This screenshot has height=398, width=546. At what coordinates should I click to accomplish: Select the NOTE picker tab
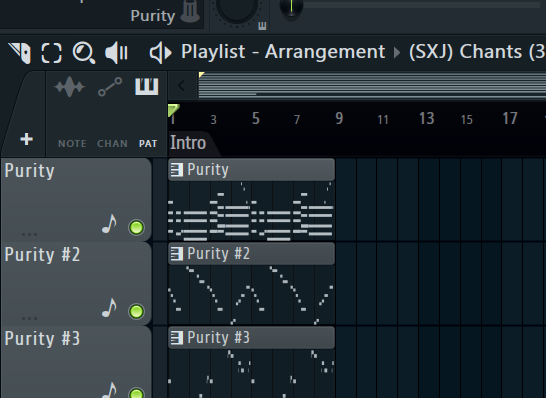[x=72, y=143]
